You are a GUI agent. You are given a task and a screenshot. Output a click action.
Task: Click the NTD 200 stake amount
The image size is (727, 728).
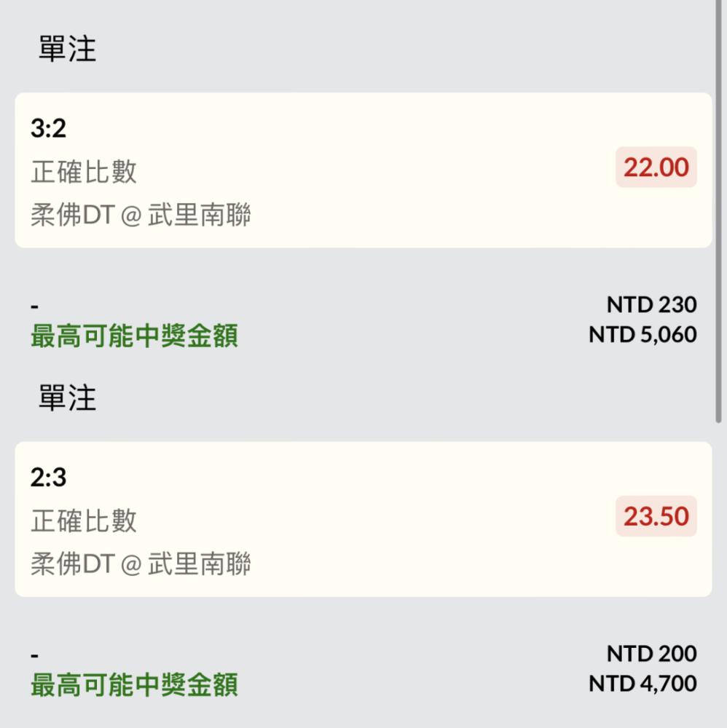(651, 654)
